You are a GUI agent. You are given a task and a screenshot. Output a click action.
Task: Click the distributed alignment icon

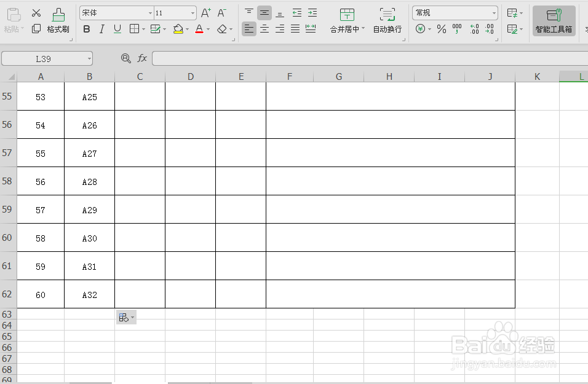point(311,29)
